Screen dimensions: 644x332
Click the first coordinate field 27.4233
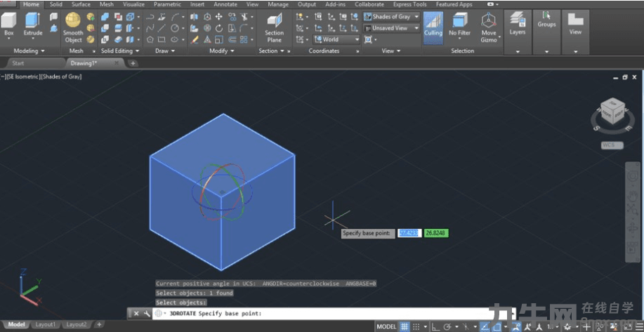[409, 233]
